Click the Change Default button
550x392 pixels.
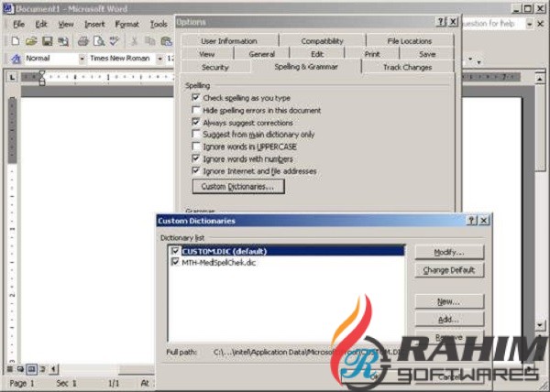tap(449, 270)
